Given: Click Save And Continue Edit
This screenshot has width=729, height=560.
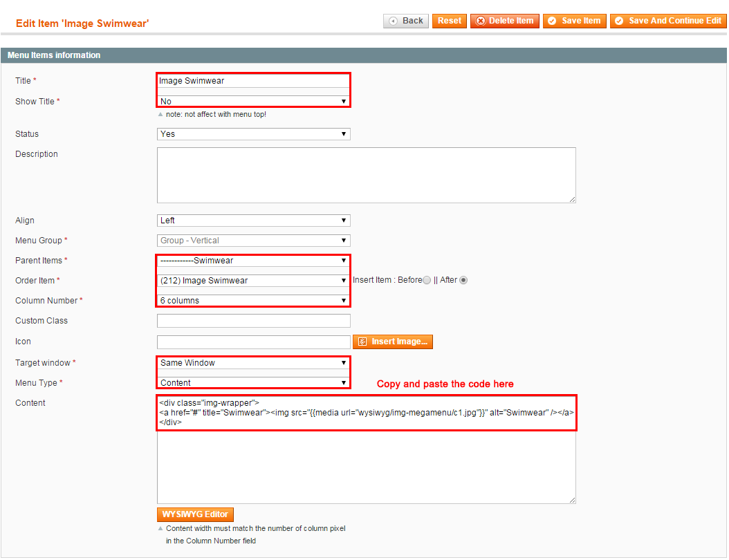Looking at the screenshot, I should [668, 21].
